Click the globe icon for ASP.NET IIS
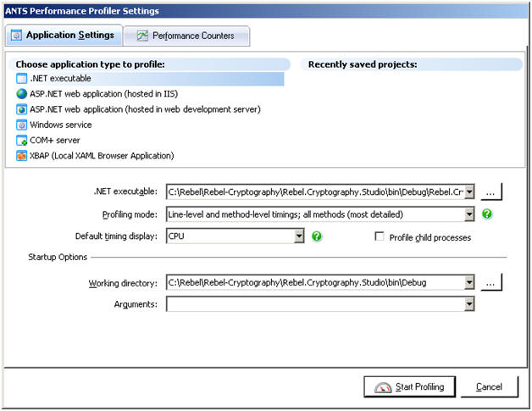The image size is (532, 411). tap(21, 94)
